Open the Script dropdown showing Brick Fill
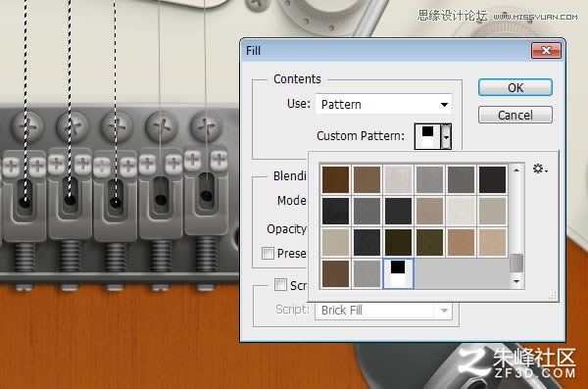Image resolution: width=588 pixels, height=389 pixels. 383,311
